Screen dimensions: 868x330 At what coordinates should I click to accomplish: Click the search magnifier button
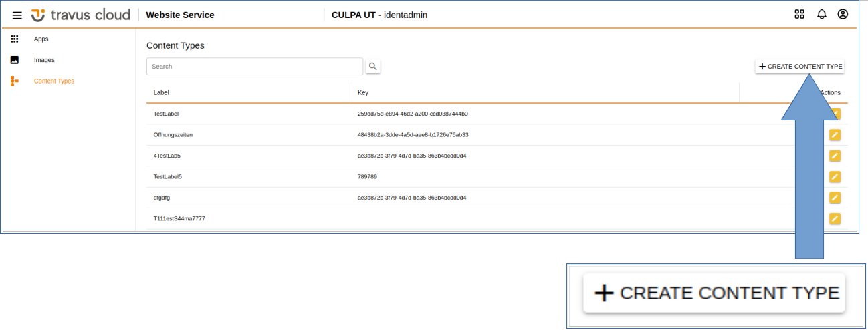(373, 67)
